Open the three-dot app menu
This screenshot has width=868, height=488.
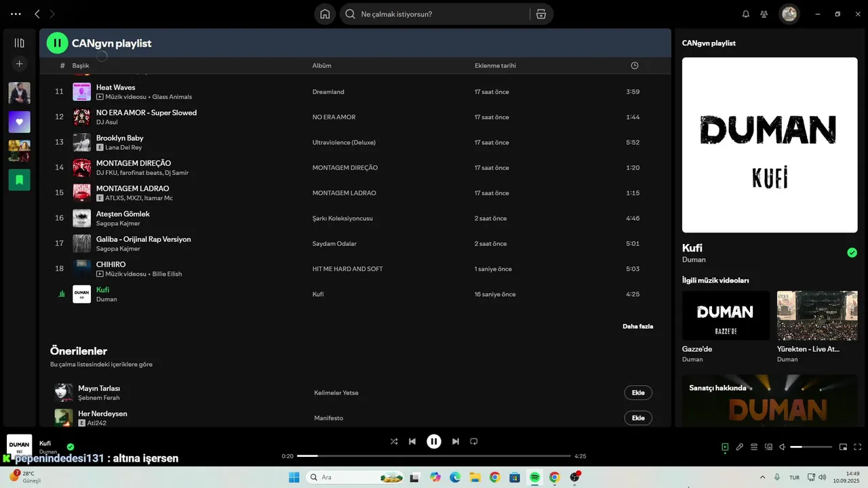pyautogui.click(x=16, y=14)
